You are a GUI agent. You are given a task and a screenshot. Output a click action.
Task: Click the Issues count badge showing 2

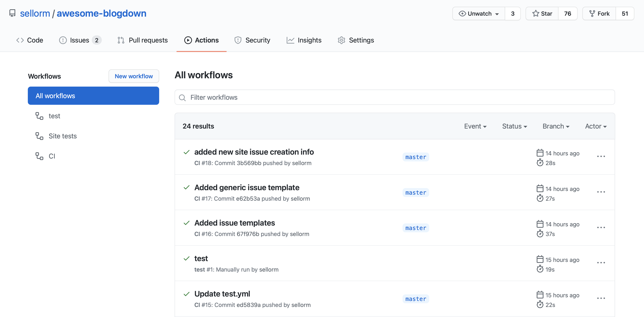coord(97,40)
